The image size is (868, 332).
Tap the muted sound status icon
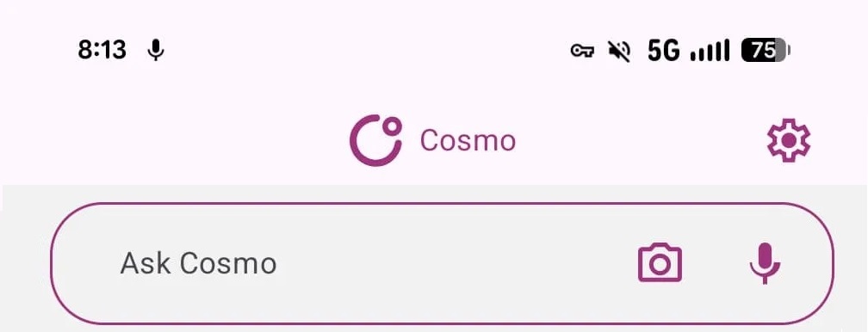pyautogui.click(x=619, y=51)
